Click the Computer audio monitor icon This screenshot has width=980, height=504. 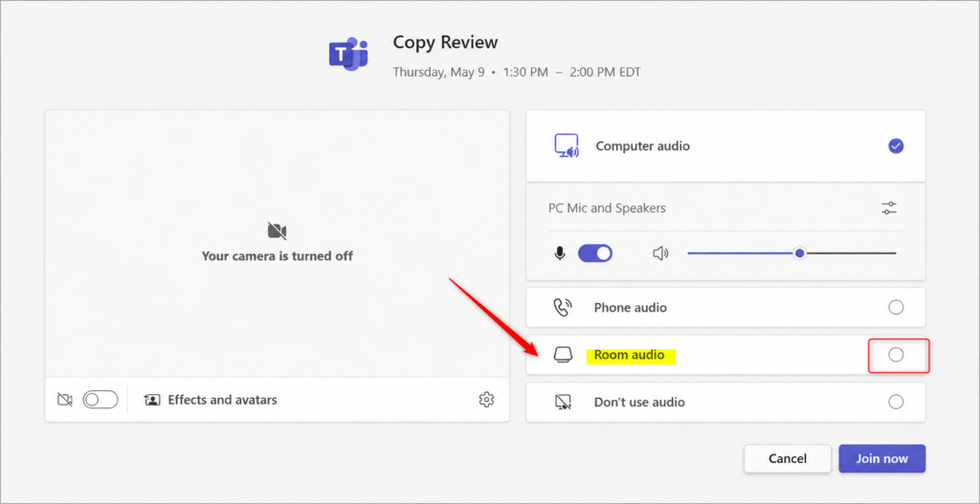click(x=567, y=146)
